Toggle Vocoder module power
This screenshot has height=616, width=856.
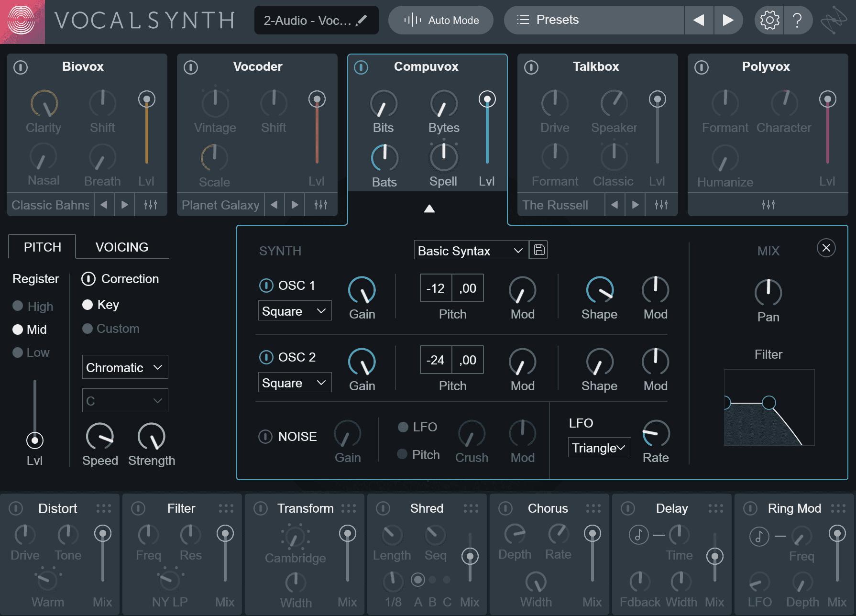click(191, 67)
